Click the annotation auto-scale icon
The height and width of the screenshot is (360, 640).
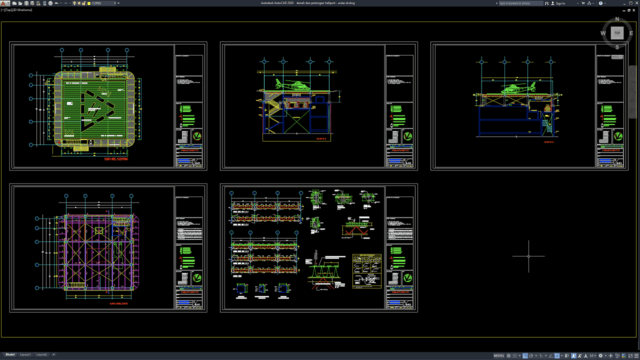click(579, 356)
